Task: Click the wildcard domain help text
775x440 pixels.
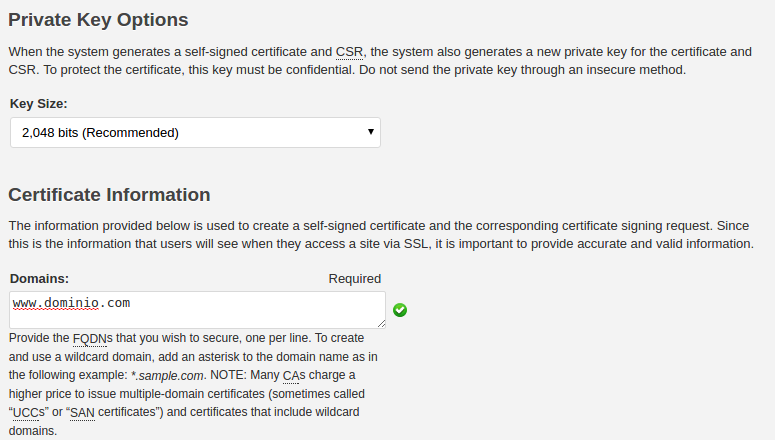Action: [x=193, y=384]
